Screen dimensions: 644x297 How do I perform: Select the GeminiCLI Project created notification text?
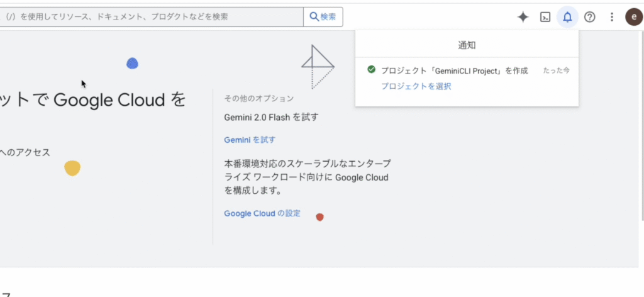(454, 70)
